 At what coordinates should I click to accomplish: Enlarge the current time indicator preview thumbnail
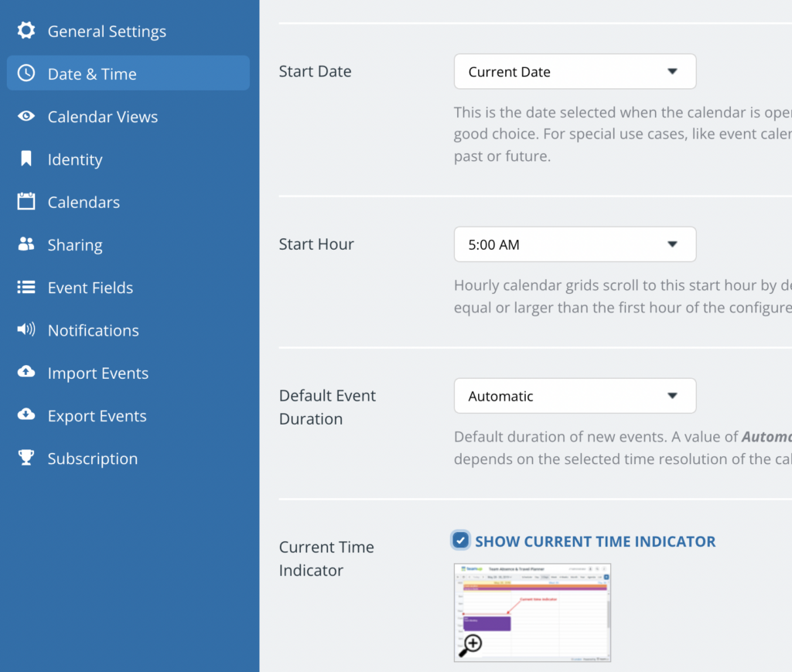(532, 612)
